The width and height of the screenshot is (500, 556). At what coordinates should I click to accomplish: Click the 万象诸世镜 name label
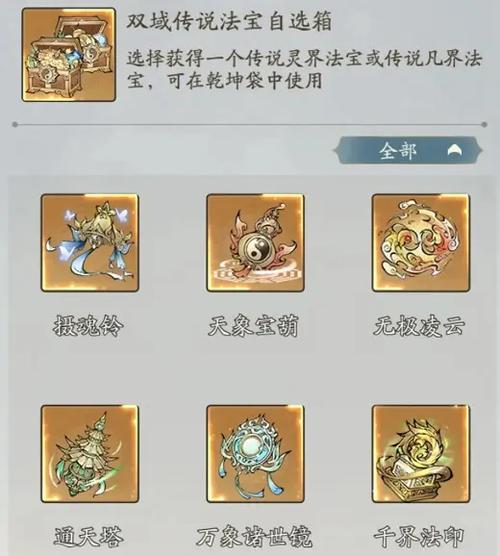(x=255, y=537)
